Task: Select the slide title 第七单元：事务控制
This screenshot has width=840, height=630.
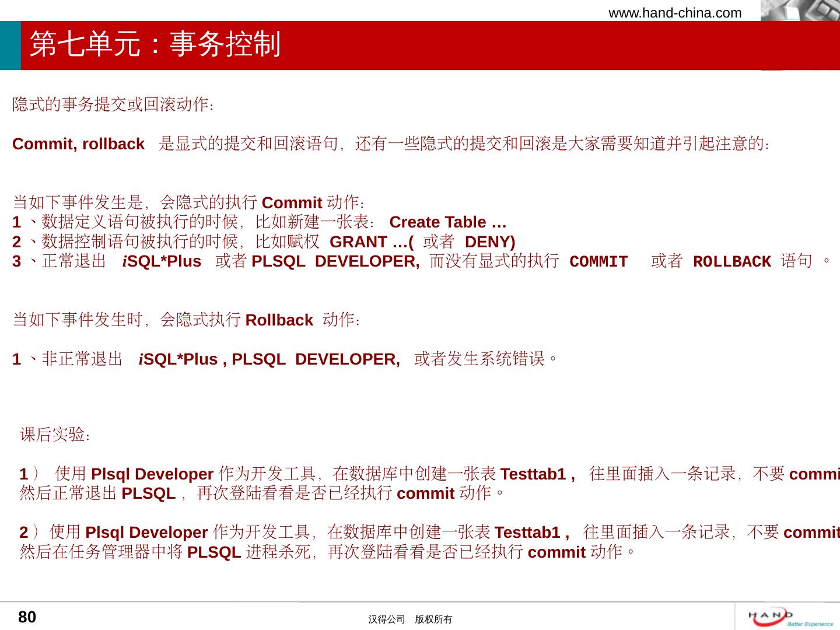Action: coord(155,44)
